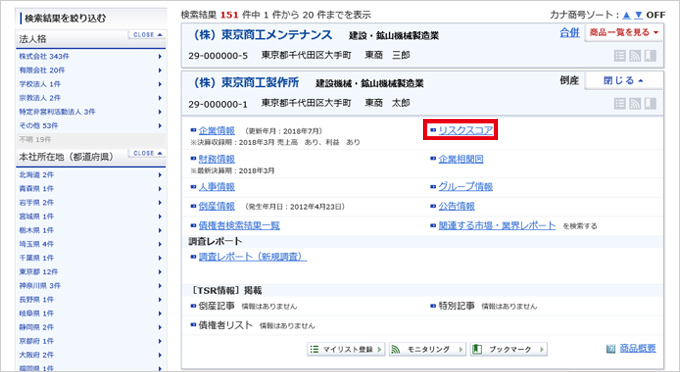This screenshot has width=680, height=372.
Task: Collapse company details with 閉じる
Action: (x=624, y=81)
